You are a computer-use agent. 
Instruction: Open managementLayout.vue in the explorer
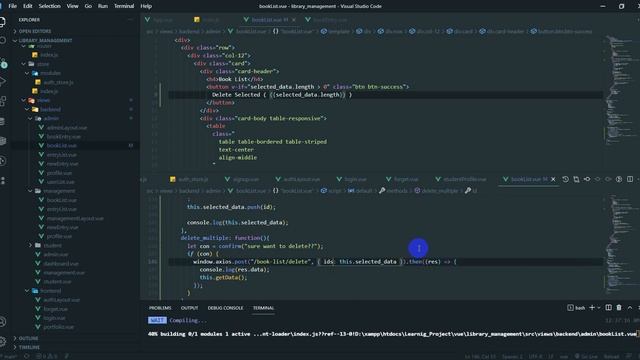[71, 218]
